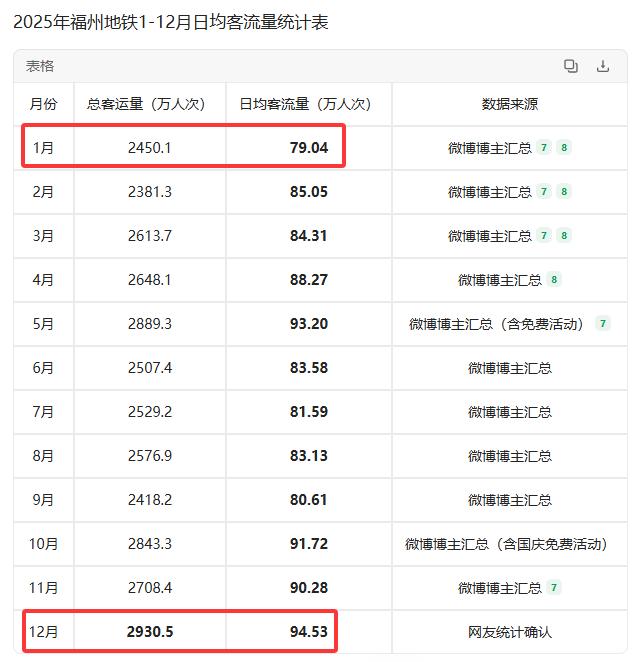634x662 pixels.
Task: Select the 7月 month cell
Action: point(43,412)
